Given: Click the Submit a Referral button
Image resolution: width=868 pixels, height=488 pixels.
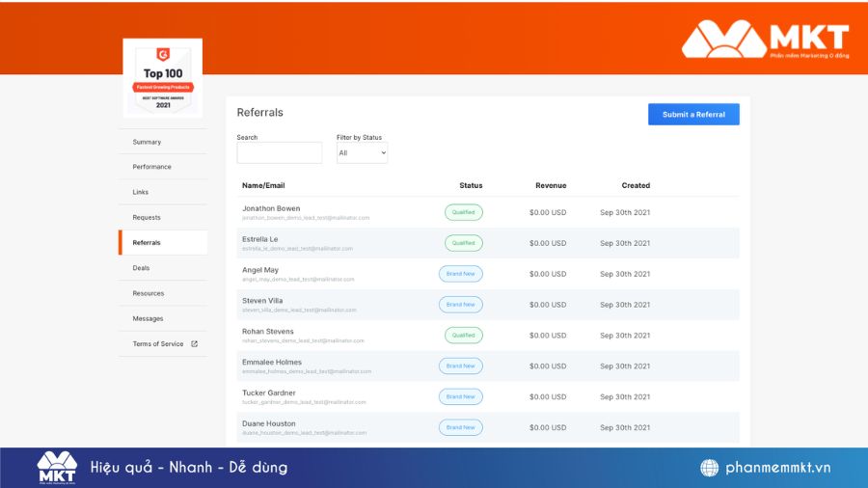Looking at the screenshot, I should [693, 115].
